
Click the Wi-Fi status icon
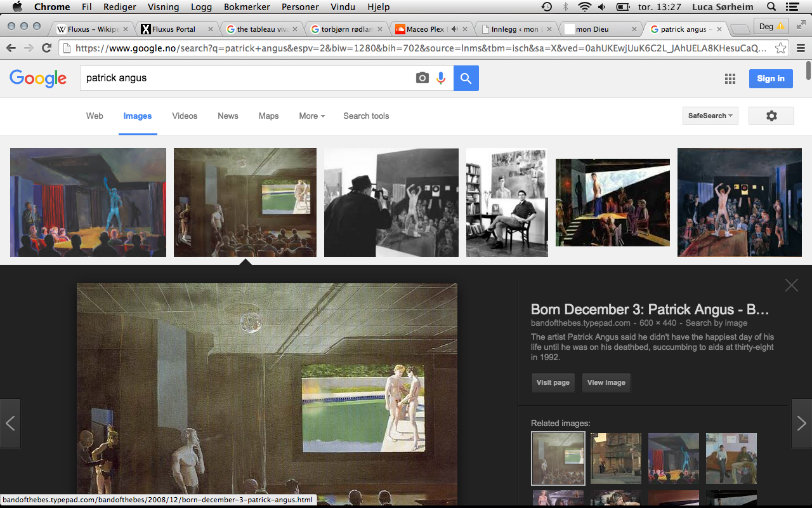tap(584, 7)
